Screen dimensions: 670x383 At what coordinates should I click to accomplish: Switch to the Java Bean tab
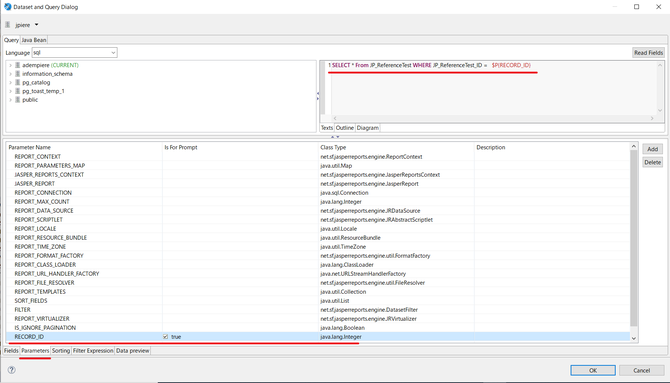click(34, 40)
